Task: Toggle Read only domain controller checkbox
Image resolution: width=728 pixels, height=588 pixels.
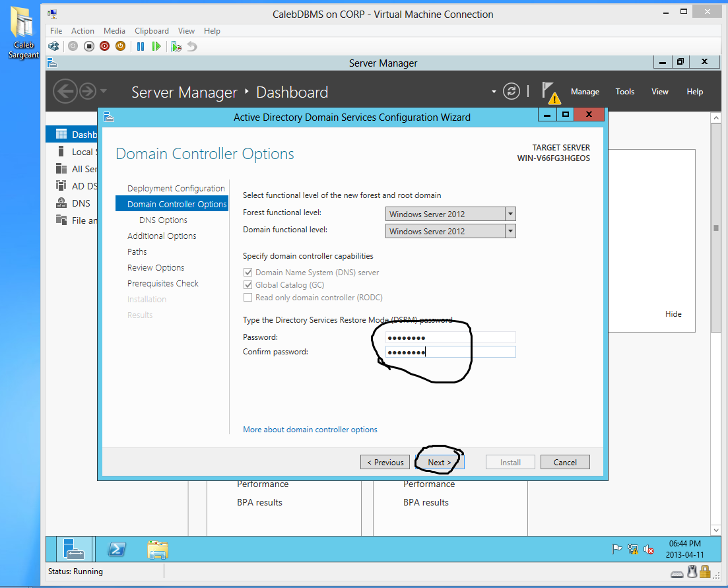Action: (248, 298)
